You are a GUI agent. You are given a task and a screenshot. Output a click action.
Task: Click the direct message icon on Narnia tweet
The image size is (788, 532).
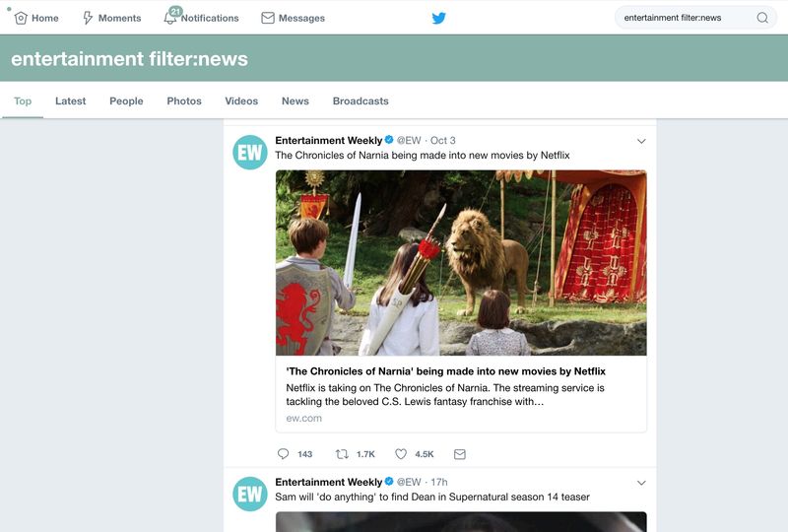(460, 454)
